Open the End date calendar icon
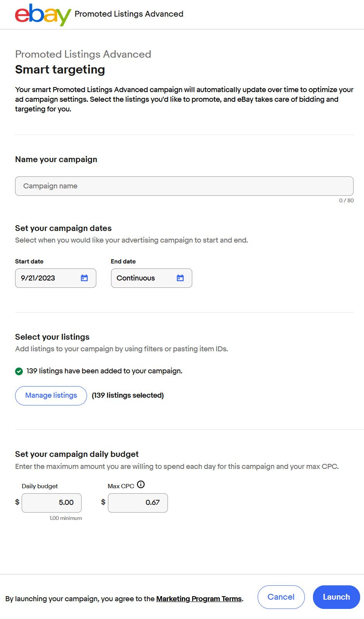This screenshot has height=619, width=364. click(x=180, y=278)
